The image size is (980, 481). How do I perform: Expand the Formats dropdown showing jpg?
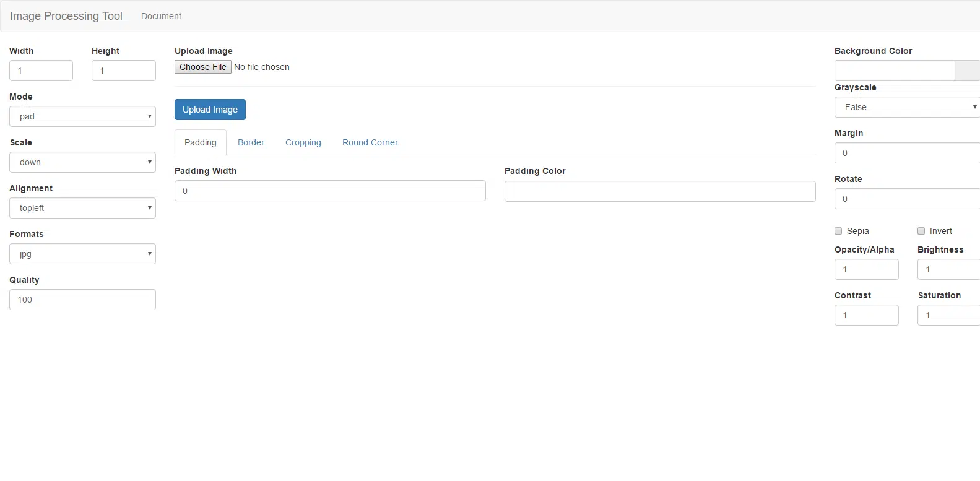click(x=82, y=254)
